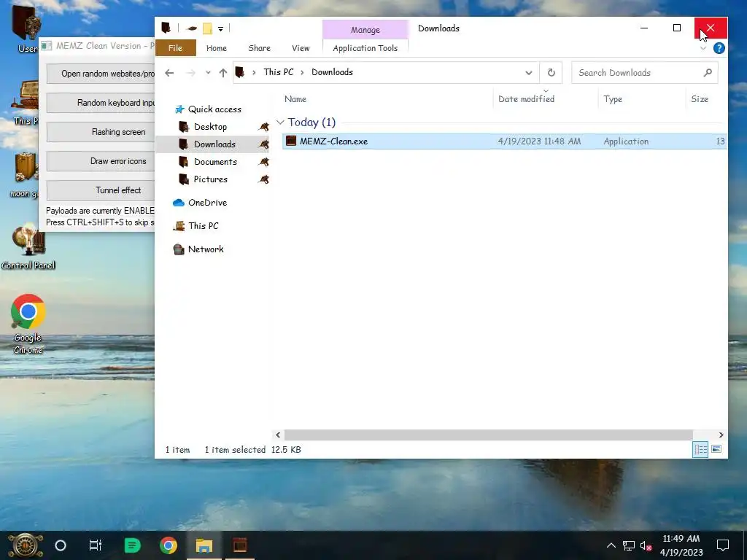Viewport: 747px width, 560px height.
Task: Sort by the Size column header
Action: click(700, 99)
